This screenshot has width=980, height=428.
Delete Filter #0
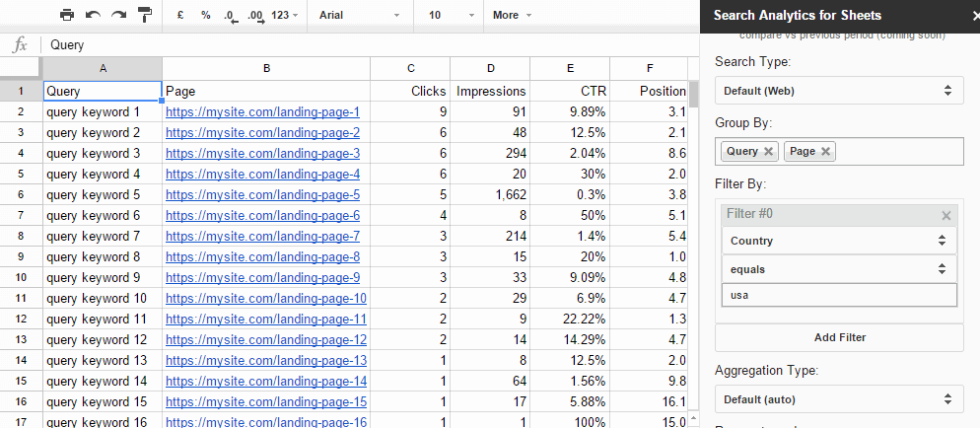click(946, 215)
